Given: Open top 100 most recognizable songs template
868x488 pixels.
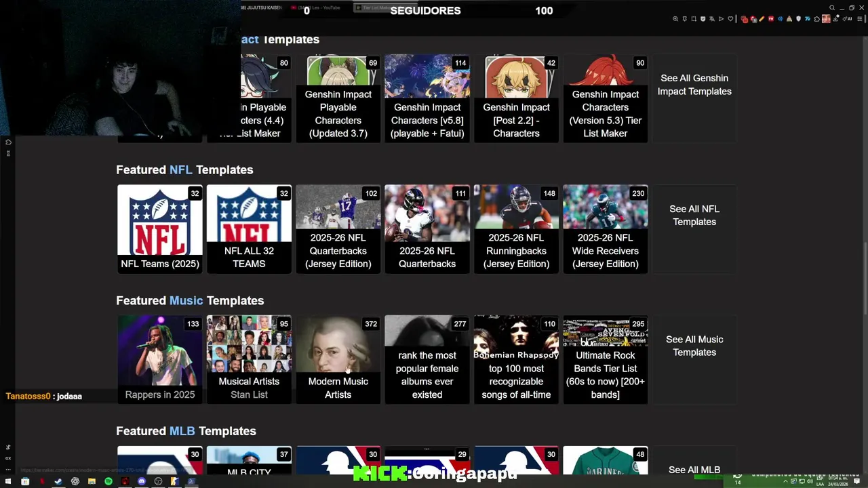Looking at the screenshot, I should 516,360.
